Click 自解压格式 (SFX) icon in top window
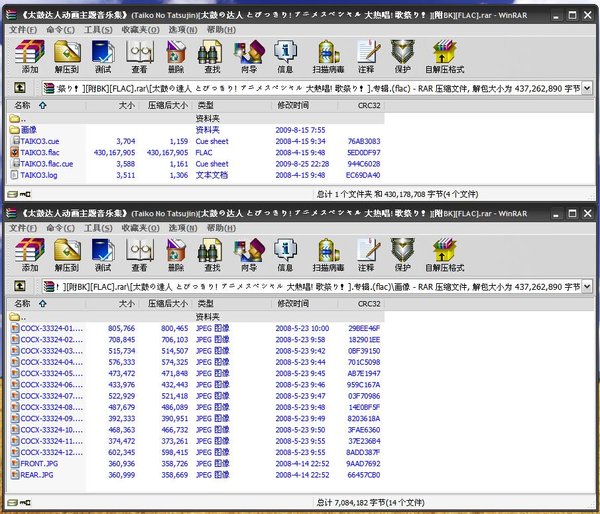The width and height of the screenshot is (600, 514). tap(445, 57)
